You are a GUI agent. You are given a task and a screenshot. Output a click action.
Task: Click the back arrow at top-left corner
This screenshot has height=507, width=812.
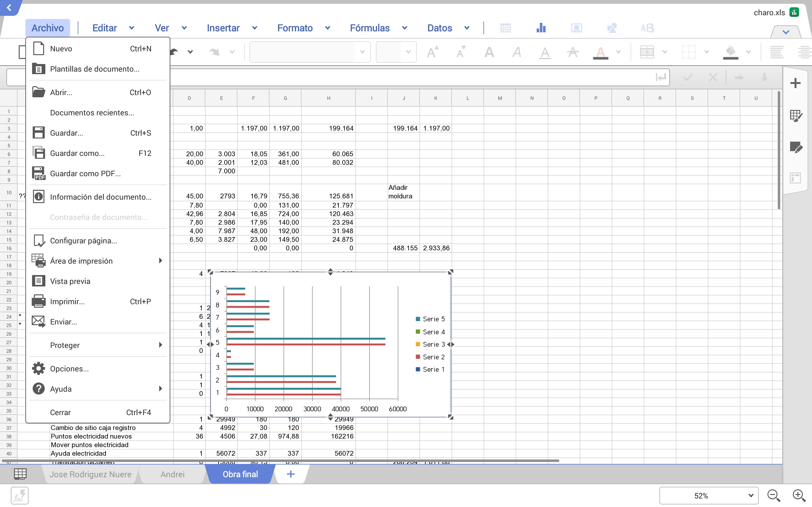point(9,7)
